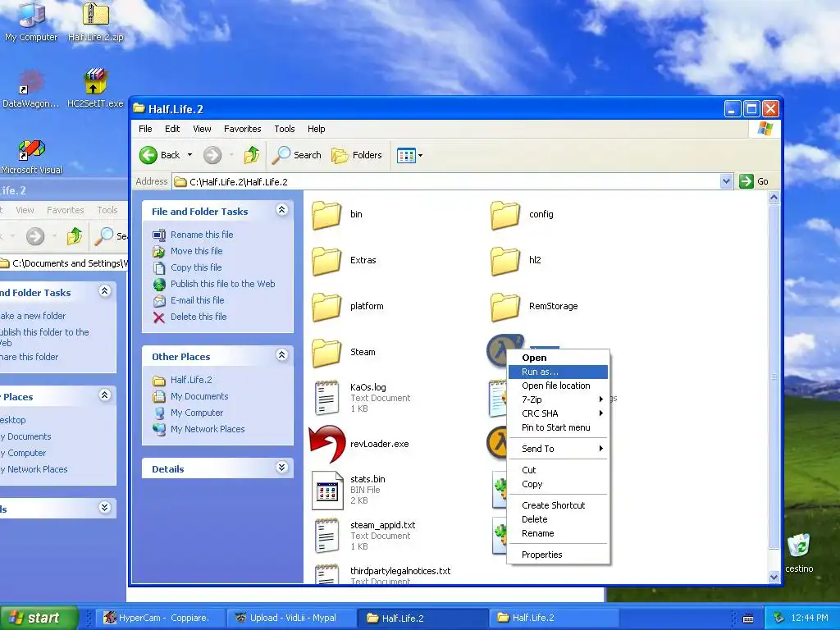Open the cestino recycle bin icon
Image resolution: width=840 pixels, height=630 pixels.
(x=799, y=553)
